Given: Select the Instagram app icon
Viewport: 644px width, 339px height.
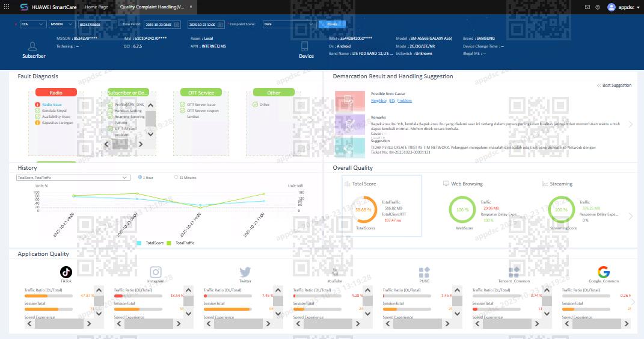Looking at the screenshot, I should pyautogui.click(x=156, y=272).
